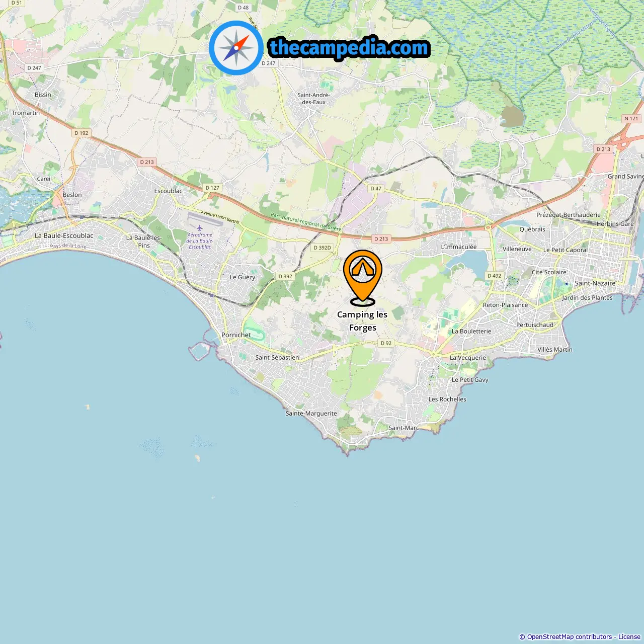The image size is (644, 644).
Task: Click the orange camping tent map pin
Action: point(363,278)
